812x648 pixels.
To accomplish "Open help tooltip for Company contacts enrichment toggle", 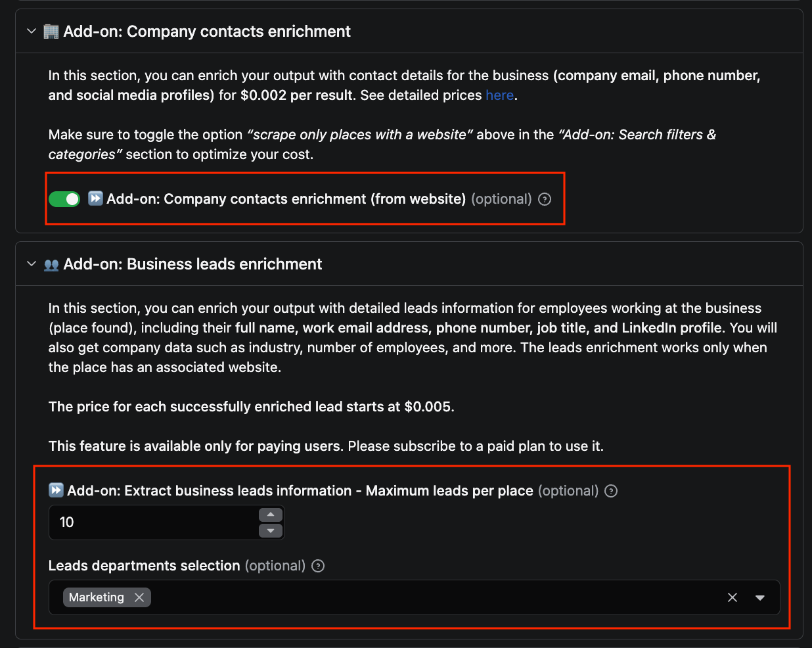I will (x=545, y=199).
